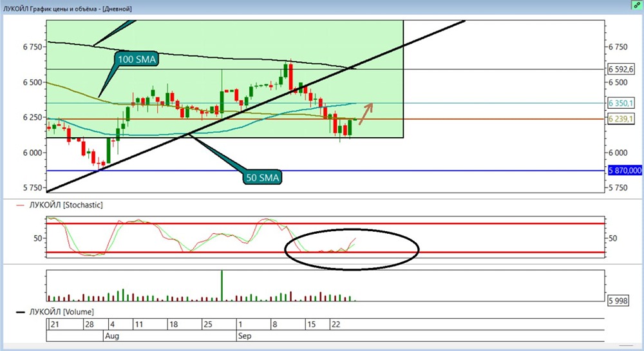Click 6 750 on the left price axis
Screen dimensions: 644x351
coord(32,47)
